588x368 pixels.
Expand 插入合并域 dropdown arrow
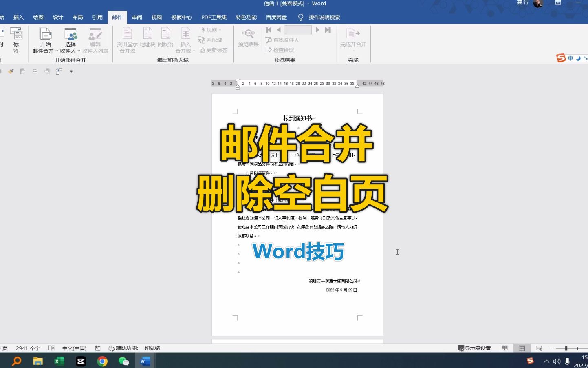194,51
